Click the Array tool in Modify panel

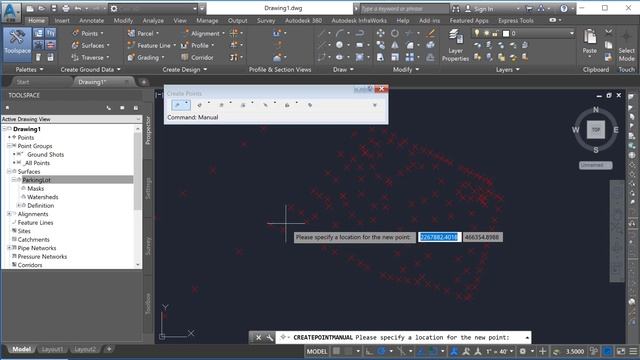(x=410, y=58)
